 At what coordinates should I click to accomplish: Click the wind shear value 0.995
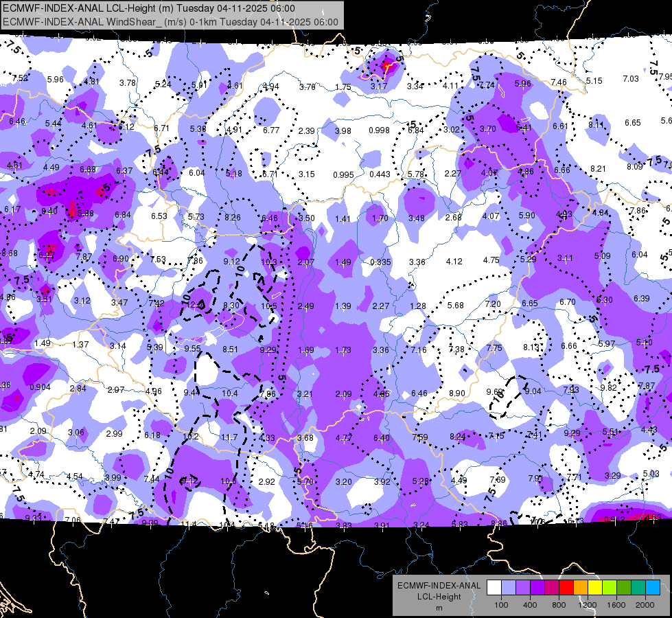coord(343,175)
